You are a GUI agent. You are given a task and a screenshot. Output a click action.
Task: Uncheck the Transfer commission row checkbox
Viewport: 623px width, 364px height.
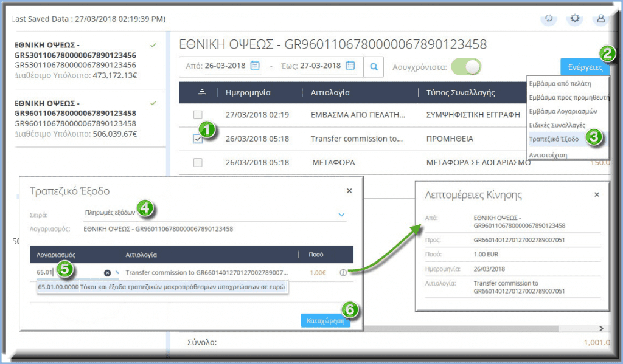(198, 139)
